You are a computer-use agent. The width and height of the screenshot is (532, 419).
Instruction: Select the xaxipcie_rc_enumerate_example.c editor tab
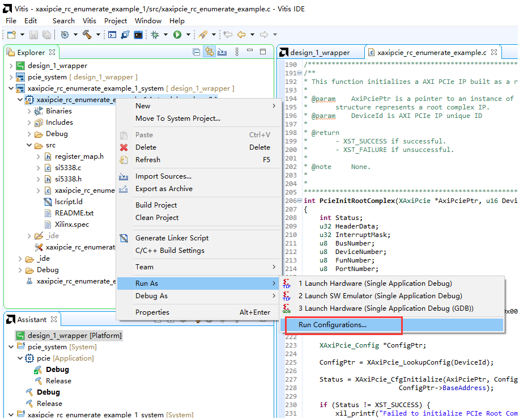432,53
